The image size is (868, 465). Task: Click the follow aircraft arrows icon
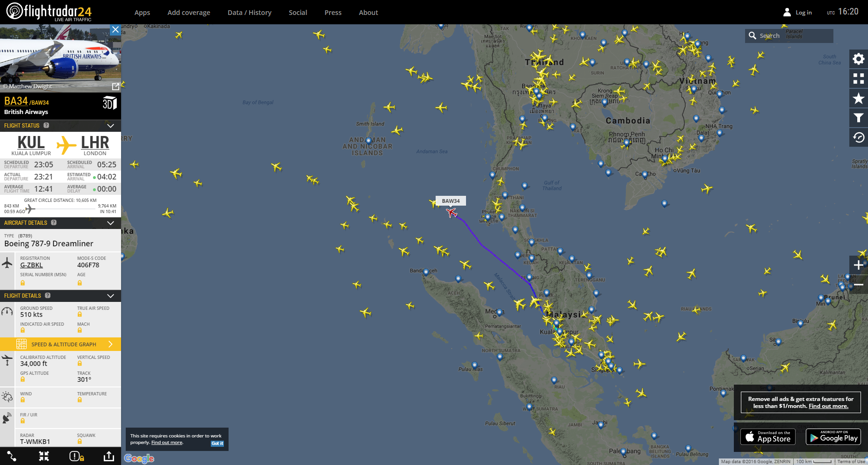click(44, 456)
